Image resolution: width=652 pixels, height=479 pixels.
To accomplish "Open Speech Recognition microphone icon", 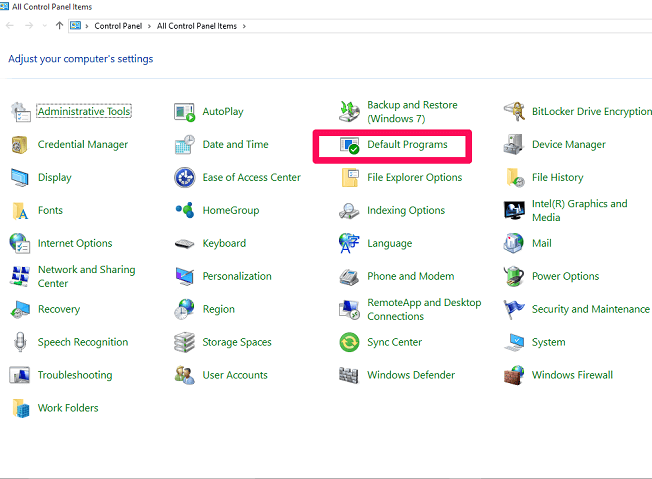I will tap(20, 342).
